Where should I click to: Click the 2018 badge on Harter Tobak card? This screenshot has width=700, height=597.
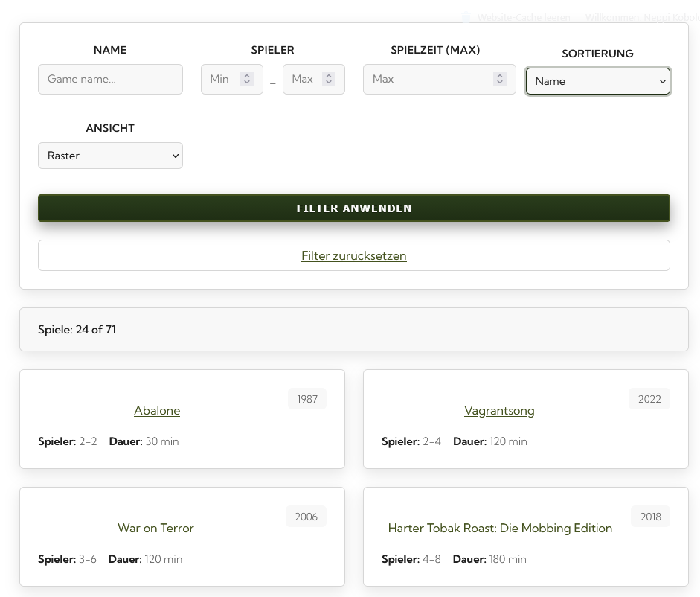pos(650,517)
